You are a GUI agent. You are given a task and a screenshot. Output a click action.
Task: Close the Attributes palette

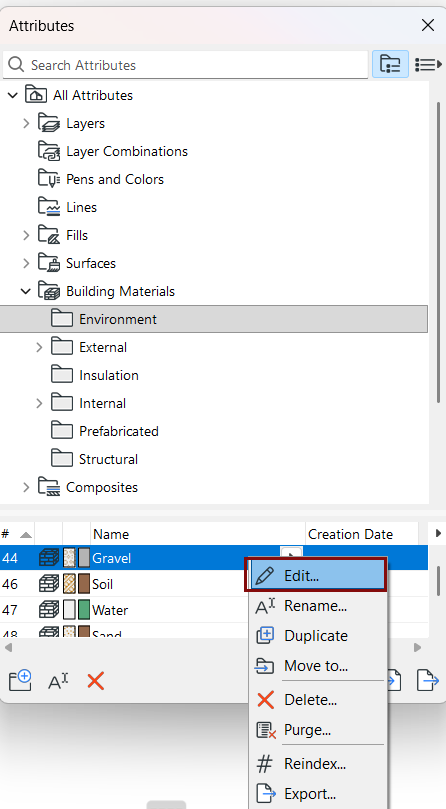point(428,25)
